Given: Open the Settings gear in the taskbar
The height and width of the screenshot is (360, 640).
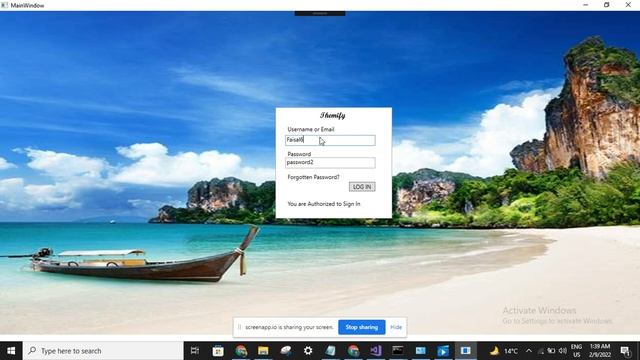Looking at the screenshot, I should (308, 351).
